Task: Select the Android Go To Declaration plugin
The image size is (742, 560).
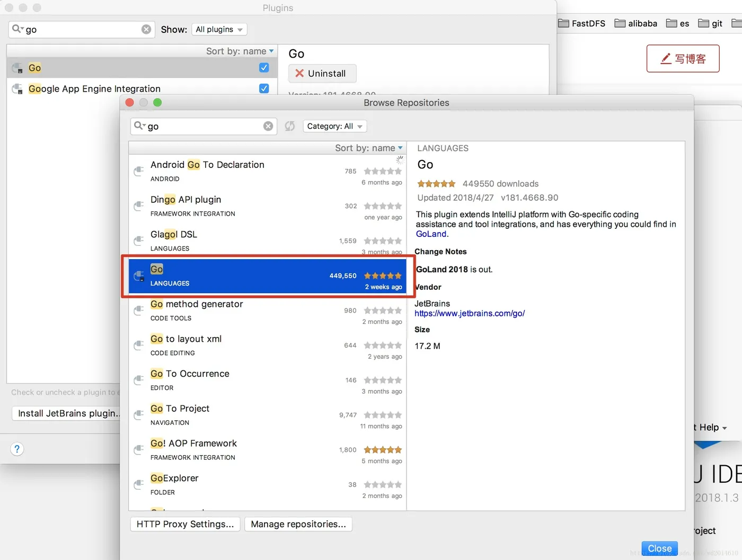Action: [268, 172]
